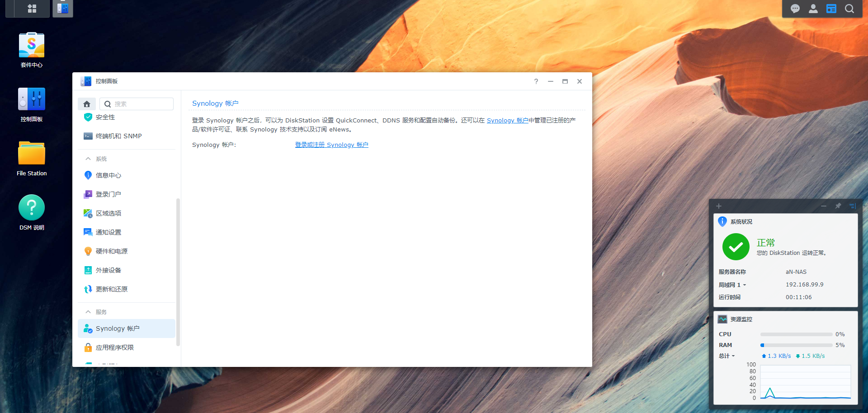
Task: Open Terminal & SNMP settings
Action: coord(127,136)
